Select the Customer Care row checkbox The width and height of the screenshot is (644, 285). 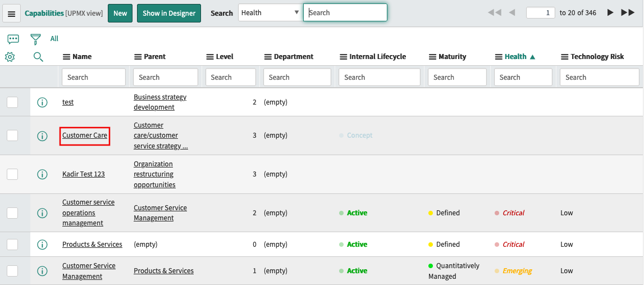point(12,135)
